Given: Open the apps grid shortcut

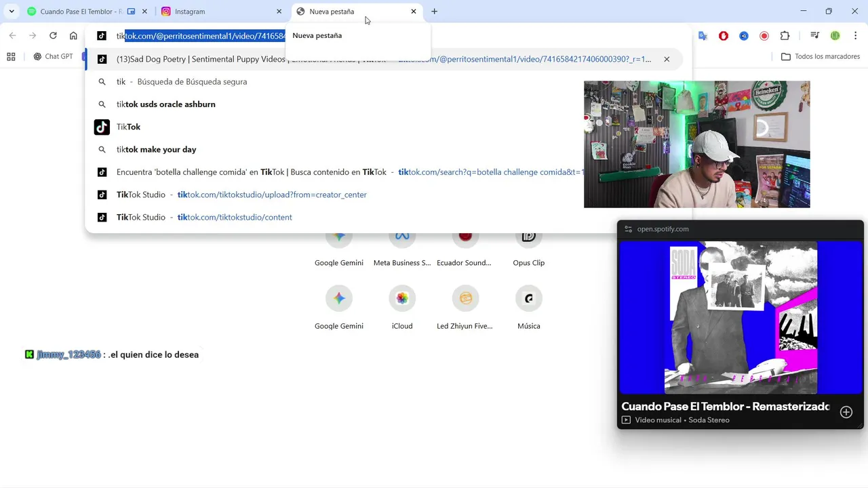Looking at the screenshot, I should click(x=11, y=57).
